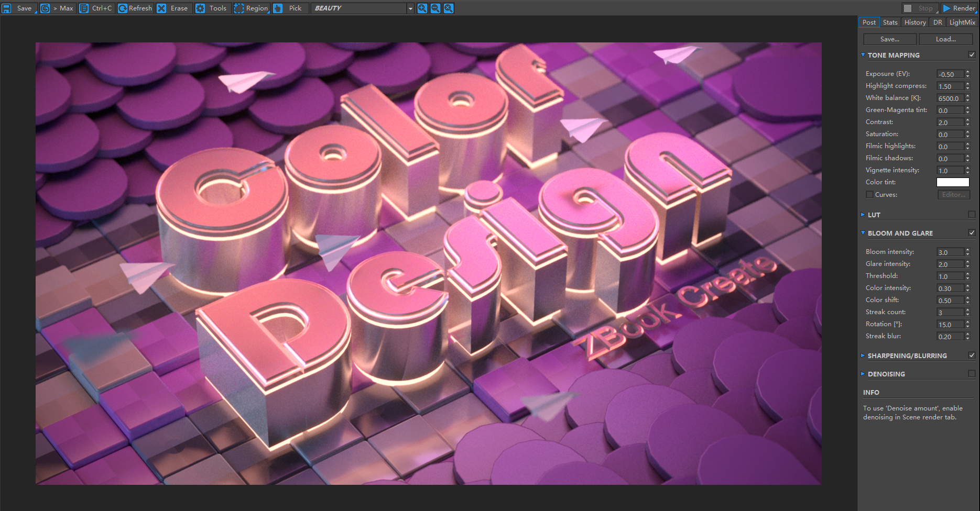The image size is (980, 511).
Task: Click the Vignette intensity value field
Action: click(x=950, y=171)
